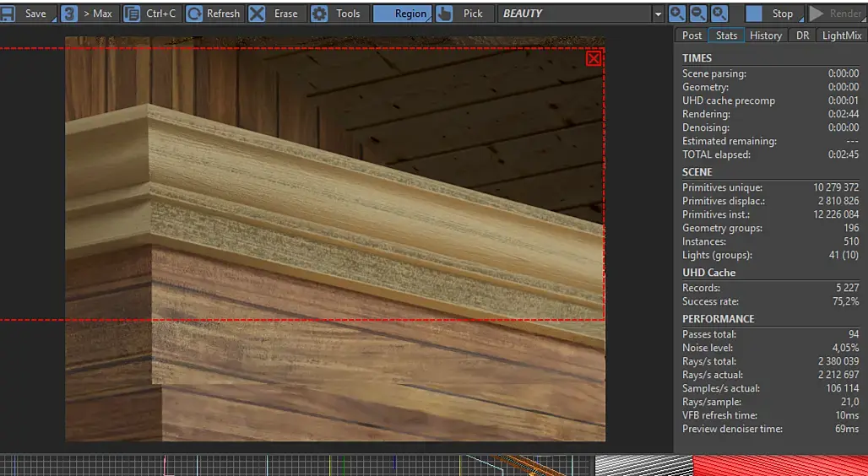Click the clipboard icon next to Ctrl+C

pyautogui.click(x=131, y=14)
